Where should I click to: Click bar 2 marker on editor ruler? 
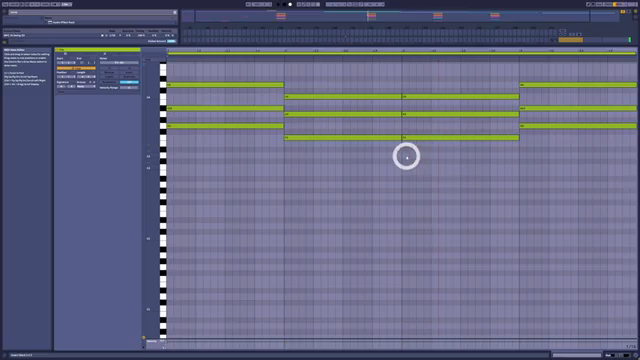(285, 51)
